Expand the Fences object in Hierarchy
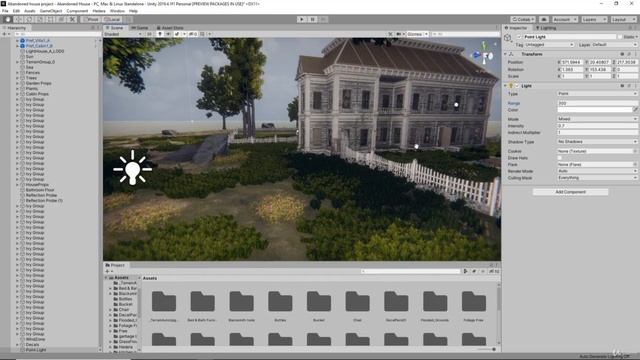This screenshot has height=360, width=640. 18,73
